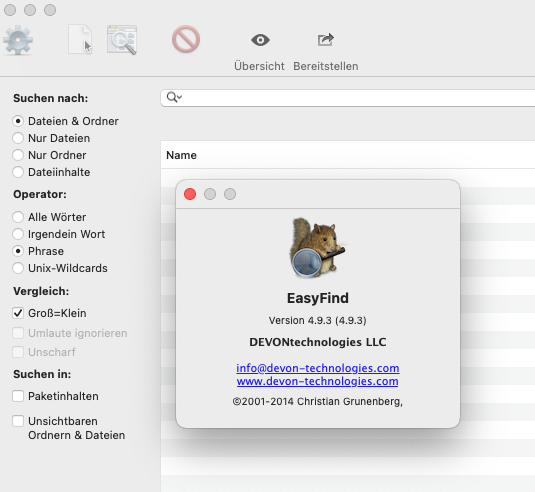This screenshot has height=492, width=535.
Task: Toggle the Unscharf checkbox
Action: click(x=18, y=352)
